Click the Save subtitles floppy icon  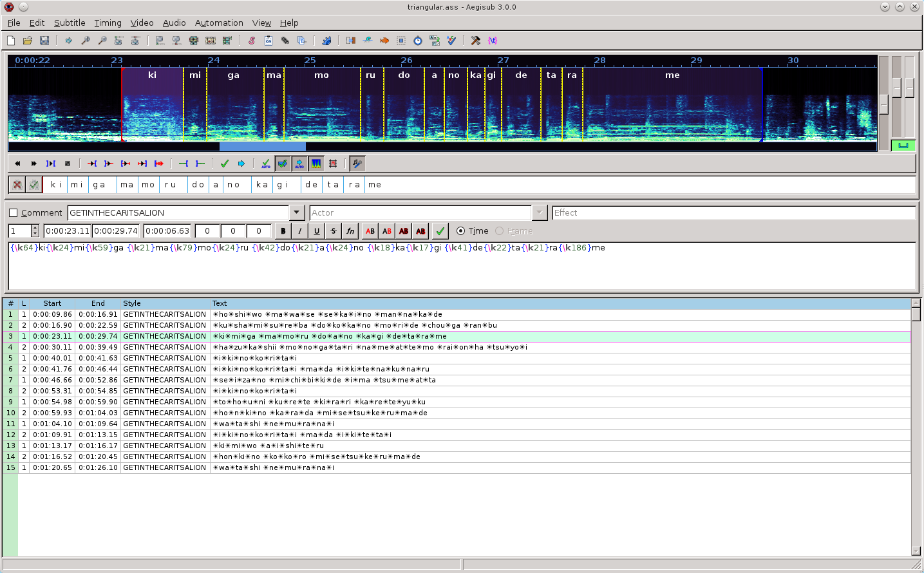pyautogui.click(x=44, y=41)
